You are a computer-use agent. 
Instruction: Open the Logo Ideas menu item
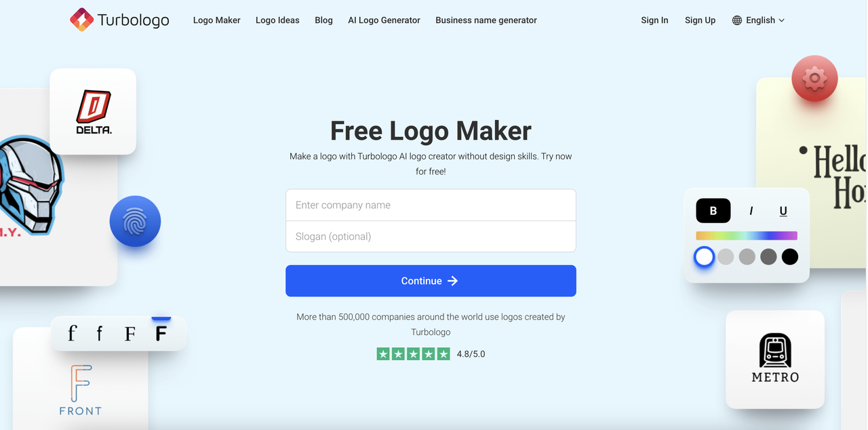[277, 20]
